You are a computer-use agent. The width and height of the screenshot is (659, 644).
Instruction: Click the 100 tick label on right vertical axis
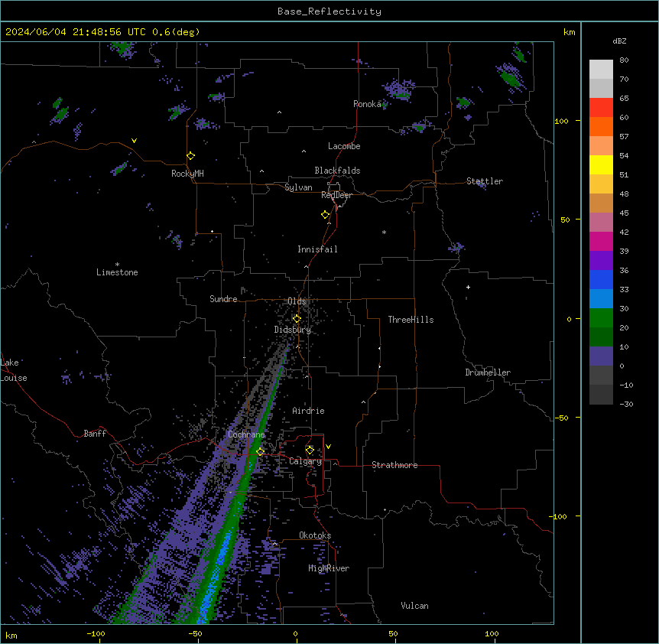tap(561, 121)
